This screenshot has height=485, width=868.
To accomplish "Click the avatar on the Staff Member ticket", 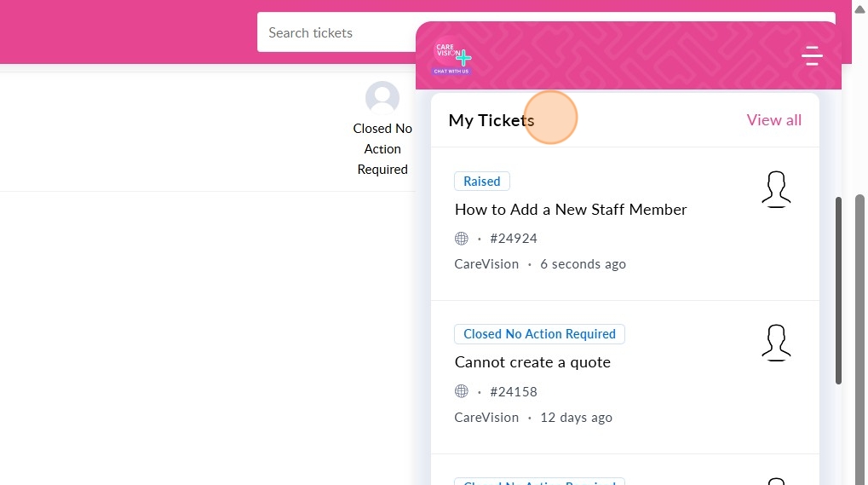I will [775, 189].
